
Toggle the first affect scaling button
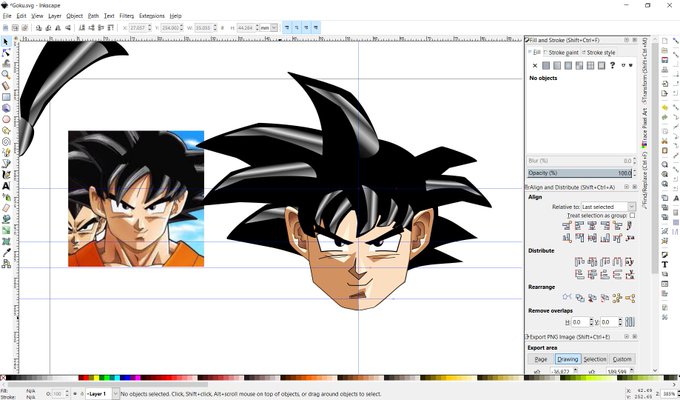287,27
